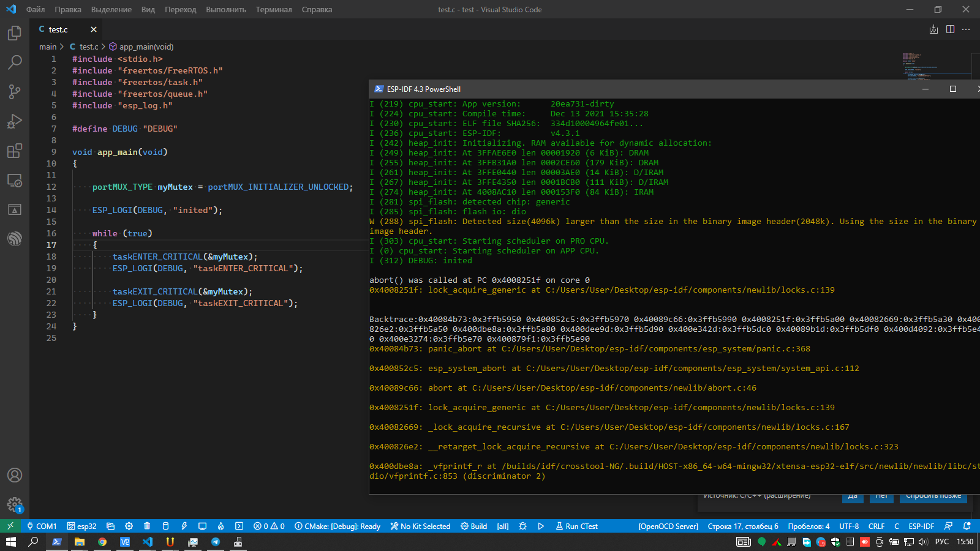Click ESP-IDF full clean trash icon
This screenshot has height=551, width=980.
click(x=147, y=526)
